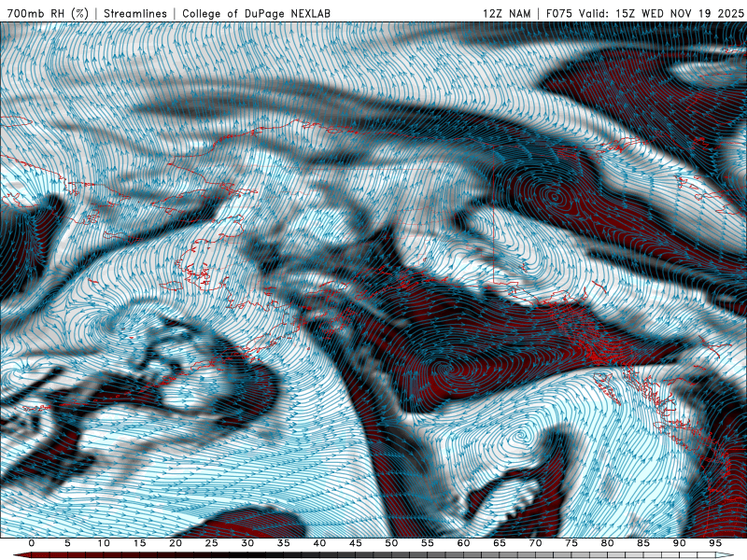Click the 75 label on the colorbar
The height and width of the screenshot is (560, 747).
[571, 543]
